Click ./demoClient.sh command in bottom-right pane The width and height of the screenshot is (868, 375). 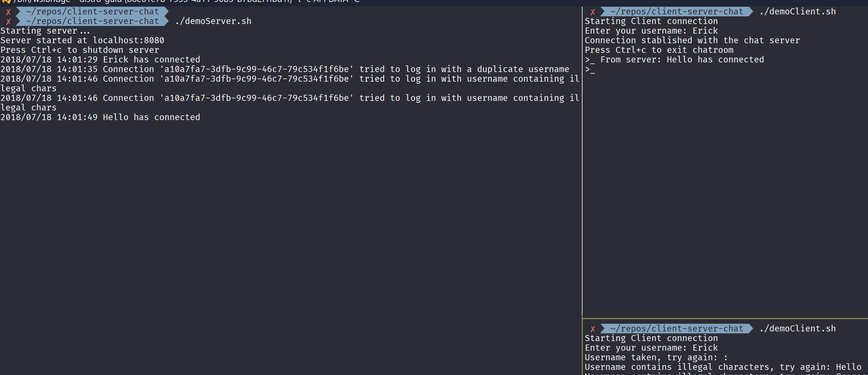[797, 329]
